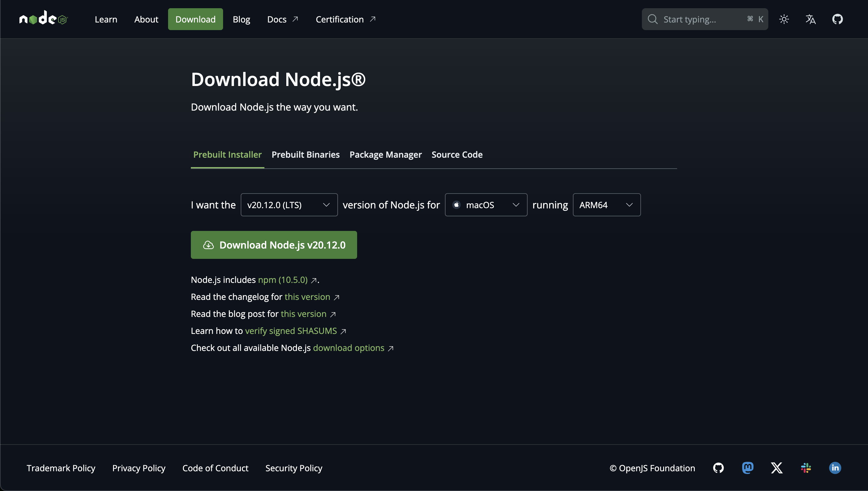Switch to the Prebuilt Installer tab
The height and width of the screenshot is (491, 868).
[x=227, y=154]
